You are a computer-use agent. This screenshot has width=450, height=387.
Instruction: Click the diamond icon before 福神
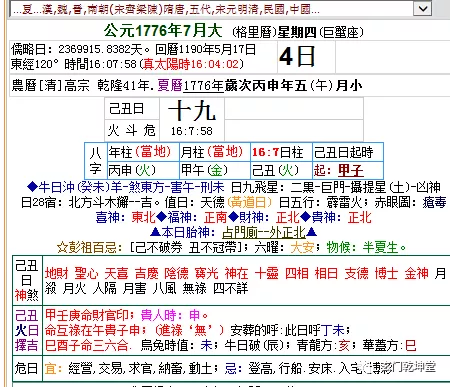[x=162, y=217]
